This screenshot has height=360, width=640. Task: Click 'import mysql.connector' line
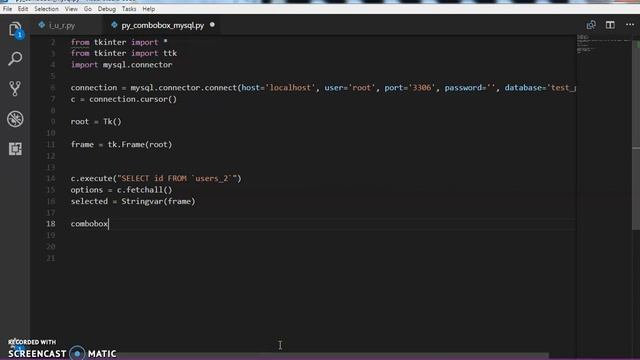(122, 64)
